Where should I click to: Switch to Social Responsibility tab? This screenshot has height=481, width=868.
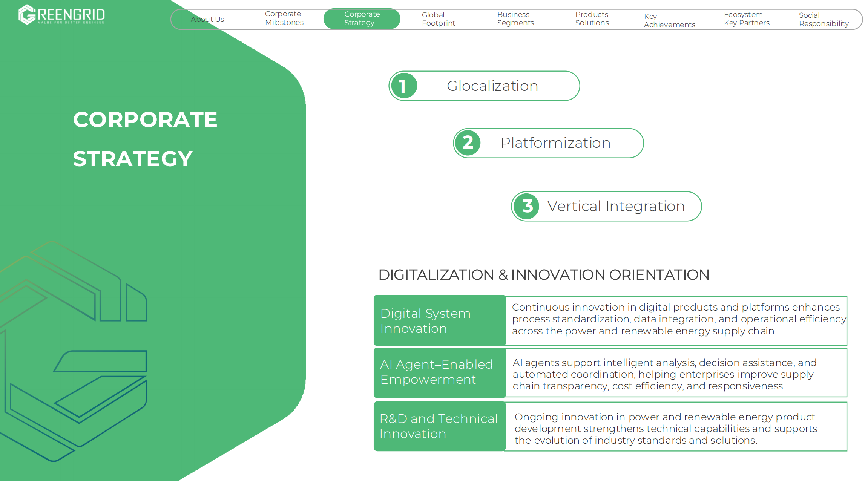pos(824,19)
